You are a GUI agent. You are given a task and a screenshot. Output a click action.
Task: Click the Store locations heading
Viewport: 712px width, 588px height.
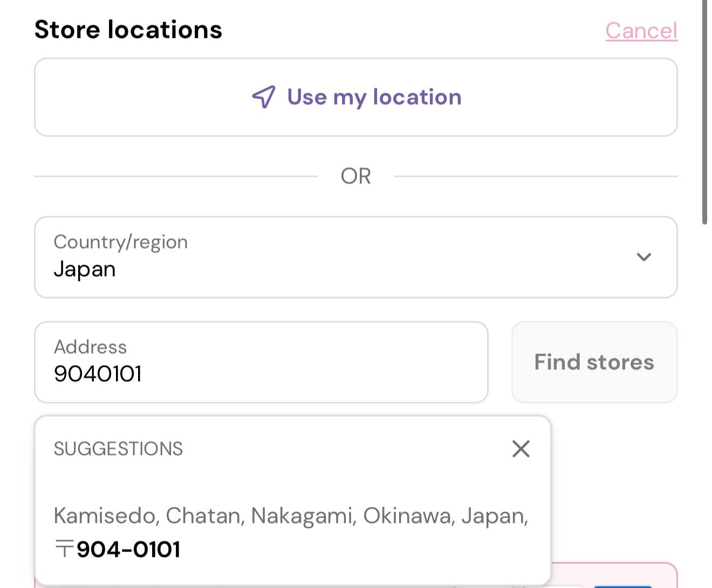coord(128,30)
